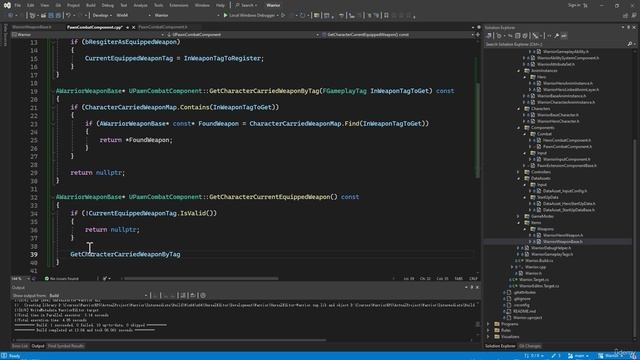Click the No issues found indicator
Viewport: 640px width, 360px height.
[x=62, y=278]
